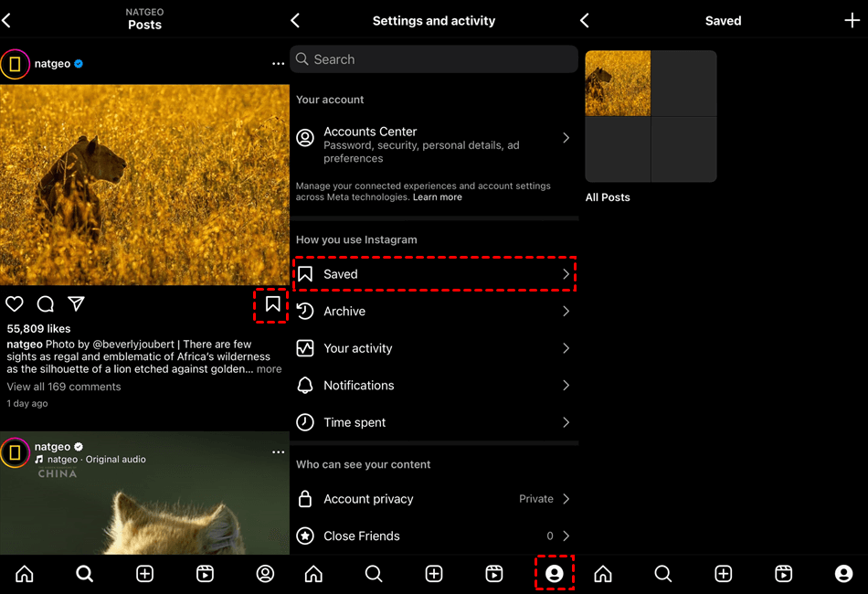Expand Your activity row chevron
The width and height of the screenshot is (868, 594).
pos(566,348)
